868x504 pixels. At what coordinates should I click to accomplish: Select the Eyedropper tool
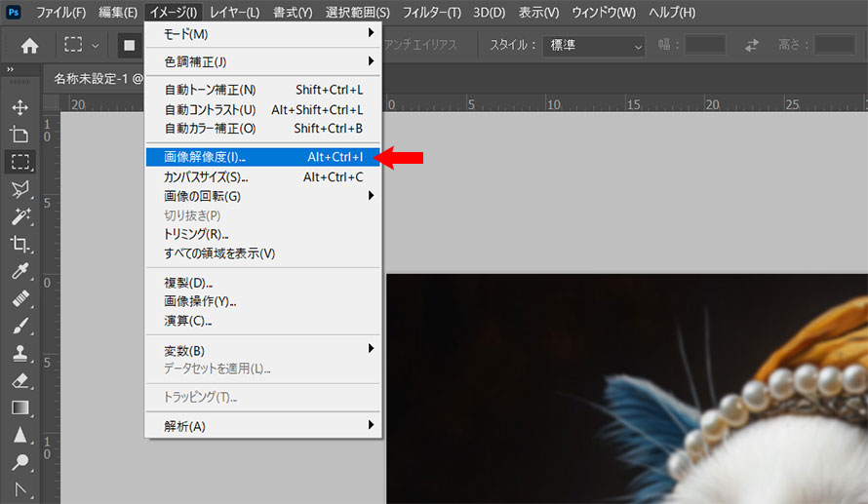(20, 271)
